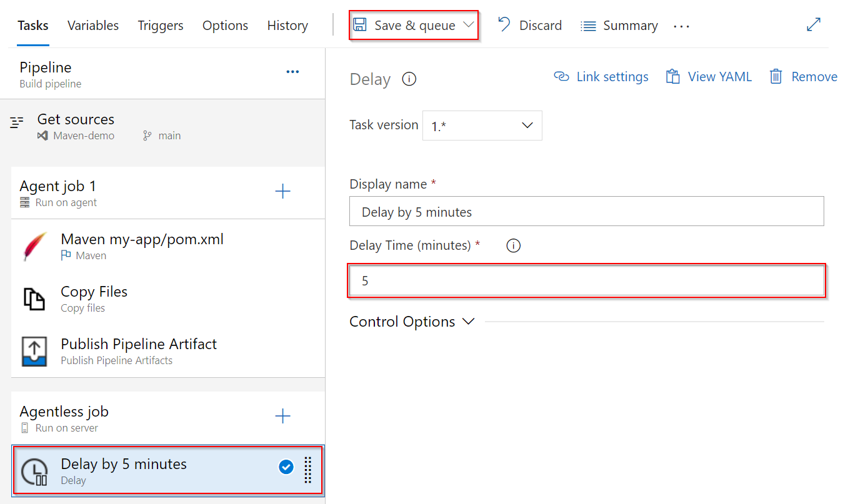Image resolution: width=843 pixels, height=504 pixels.
Task: Open Link settings
Action: click(x=601, y=77)
